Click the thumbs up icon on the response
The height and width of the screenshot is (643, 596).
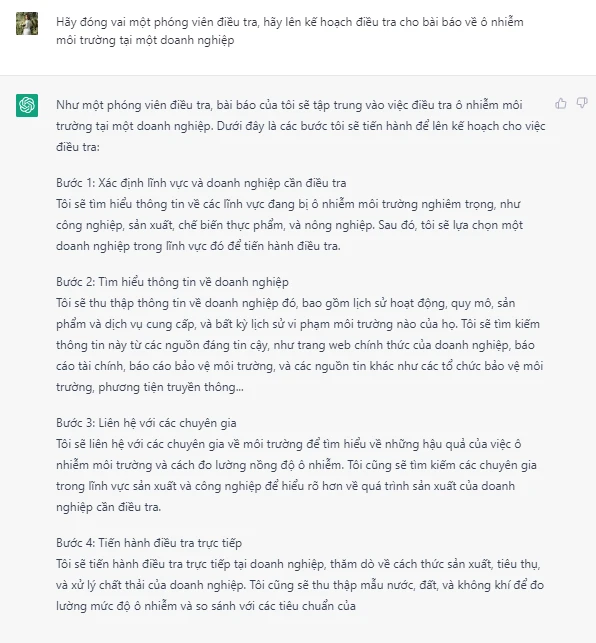(x=561, y=103)
